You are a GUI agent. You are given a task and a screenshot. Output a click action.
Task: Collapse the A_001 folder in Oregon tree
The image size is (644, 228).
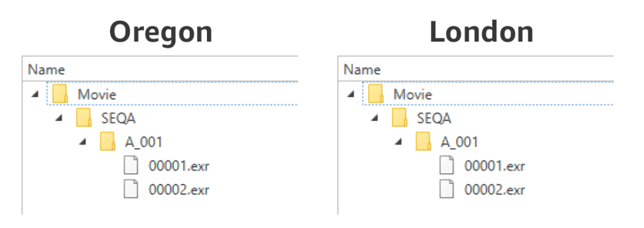pyautogui.click(x=83, y=142)
